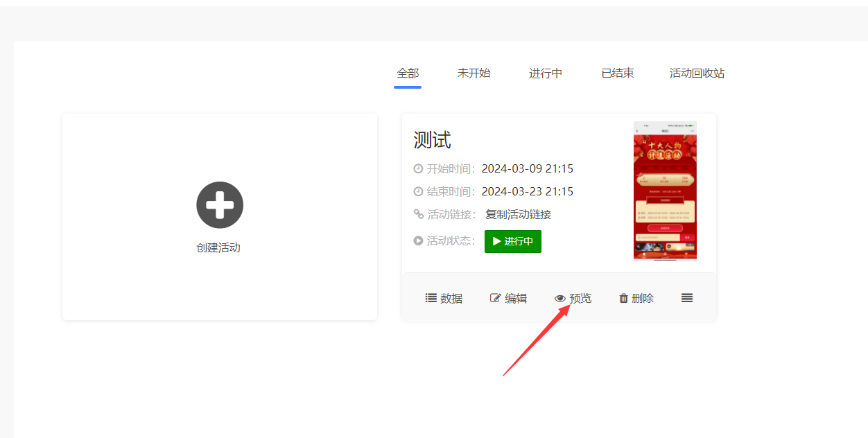Switch to the 进行中 tab
This screenshot has width=868, height=438.
546,73
